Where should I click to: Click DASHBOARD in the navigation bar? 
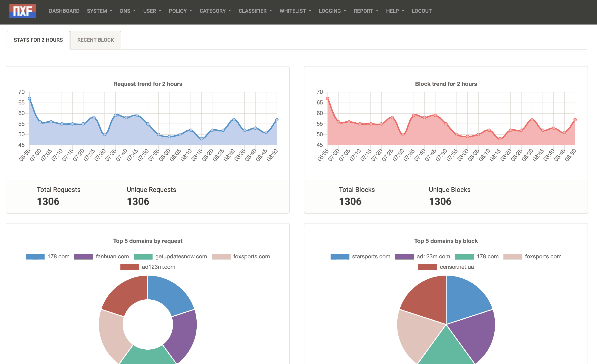[x=64, y=11]
